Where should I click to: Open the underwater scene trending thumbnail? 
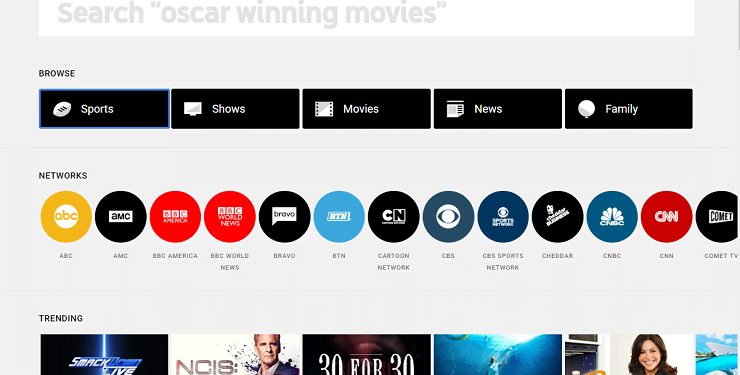(x=498, y=355)
